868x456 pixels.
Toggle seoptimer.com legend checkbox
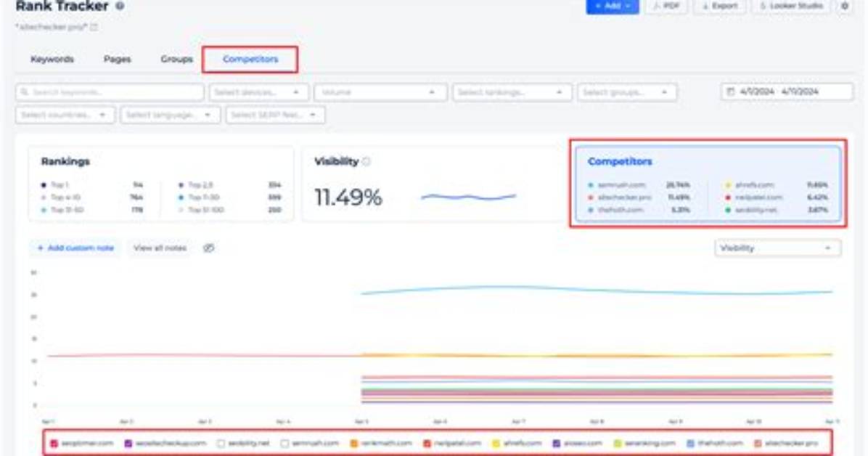coord(54,443)
